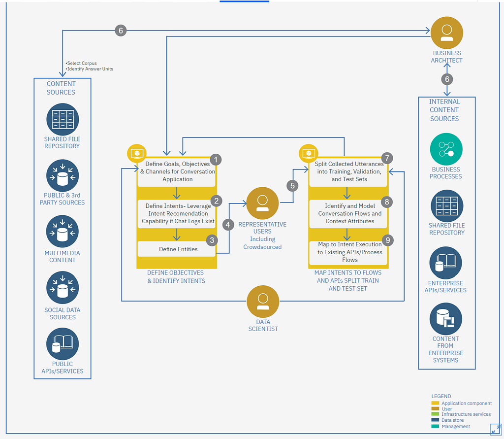Click the Management teal legend swatch
Viewport: 504px width, 439px height.
click(435, 426)
